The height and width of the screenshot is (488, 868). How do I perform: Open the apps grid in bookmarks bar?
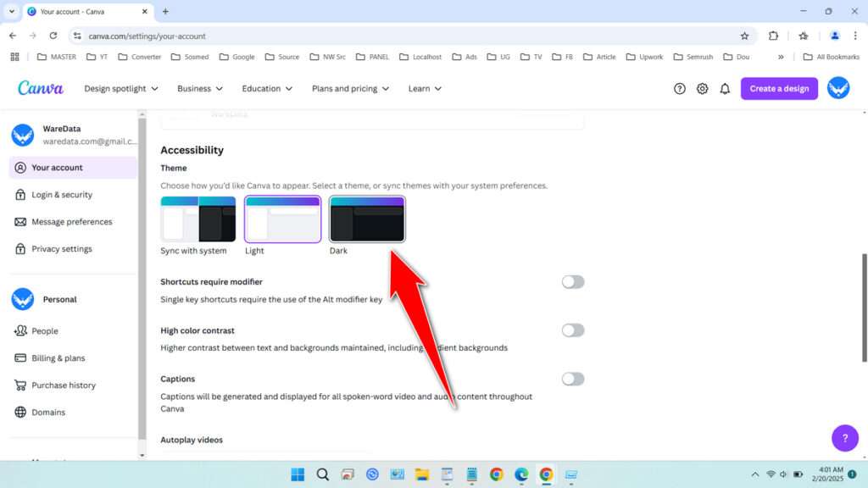coord(15,57)
